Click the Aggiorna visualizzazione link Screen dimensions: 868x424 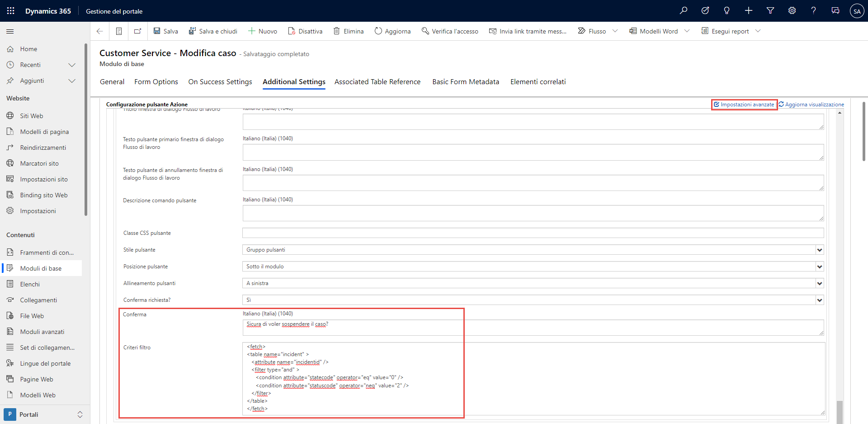(814, 105)
